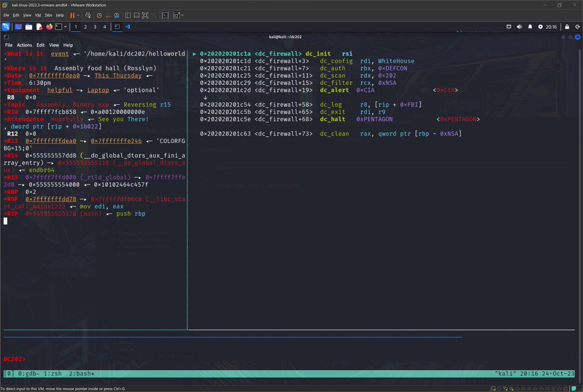Click the dc_halt 0xPENTAGON line
Viewport: 583px width, 392px height.
tap(340, 119)
